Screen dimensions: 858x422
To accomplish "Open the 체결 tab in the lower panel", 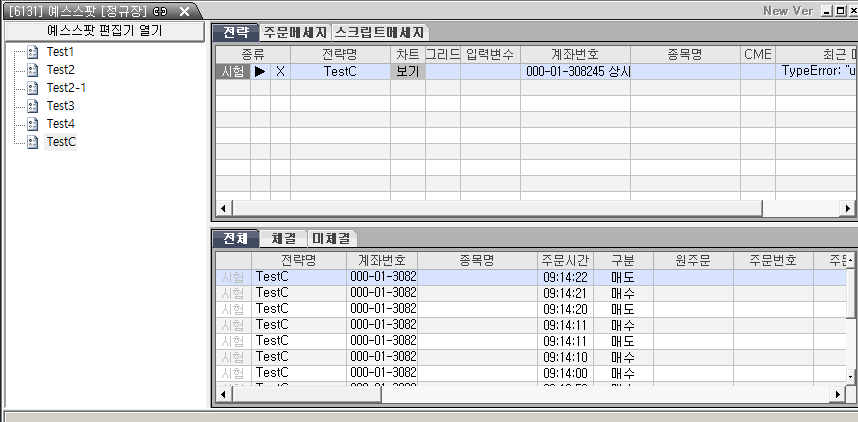I will point(283,238).
